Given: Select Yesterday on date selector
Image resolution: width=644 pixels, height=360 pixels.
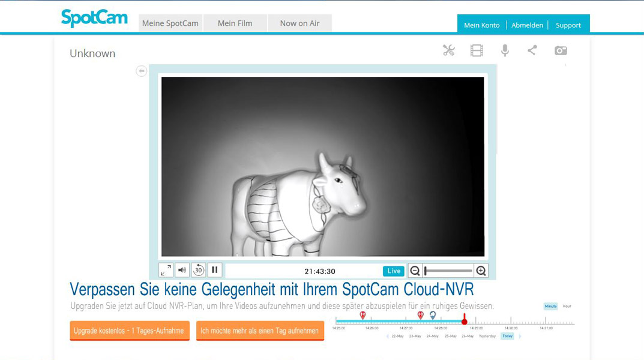Looking at the screenshot, I should coord(487,336).
